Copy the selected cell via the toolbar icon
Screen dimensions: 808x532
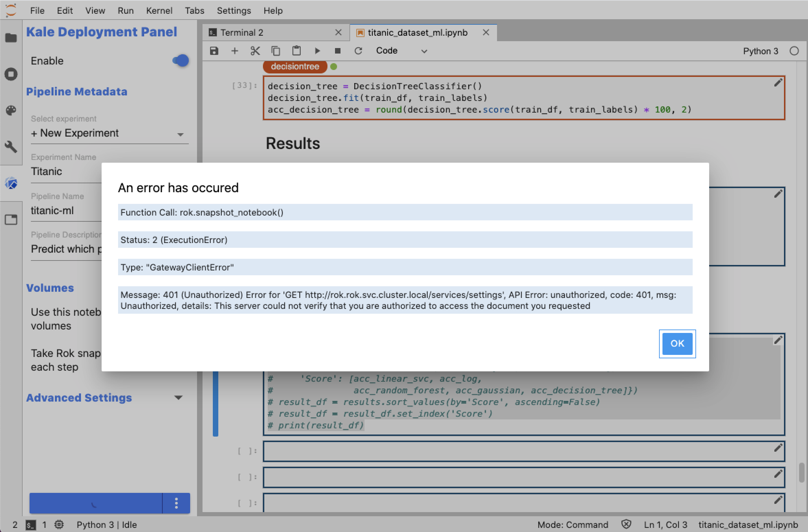tap(276, 51)
